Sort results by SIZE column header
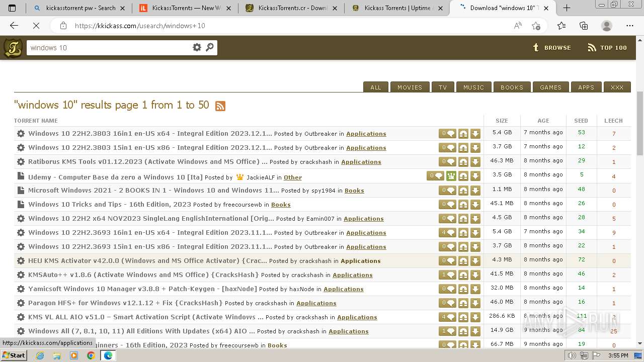The width and height of the screenshot is (644, 362). (502, 121)
